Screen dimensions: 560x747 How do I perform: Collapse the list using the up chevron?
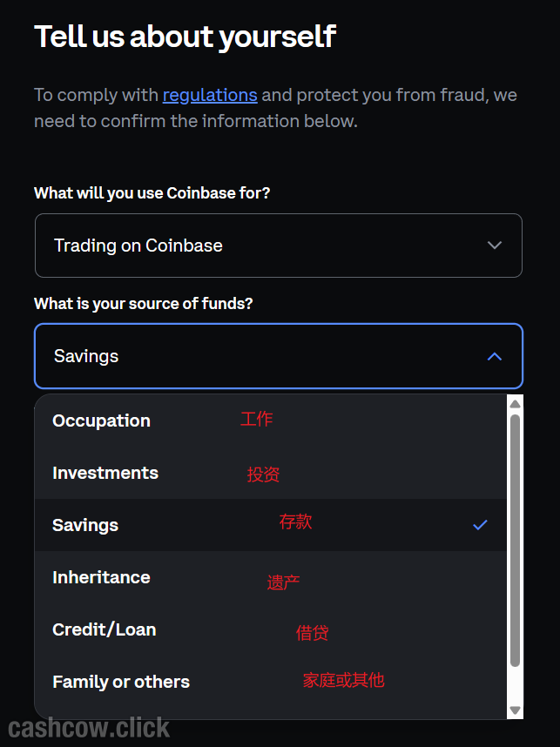[x=495, y=356]
